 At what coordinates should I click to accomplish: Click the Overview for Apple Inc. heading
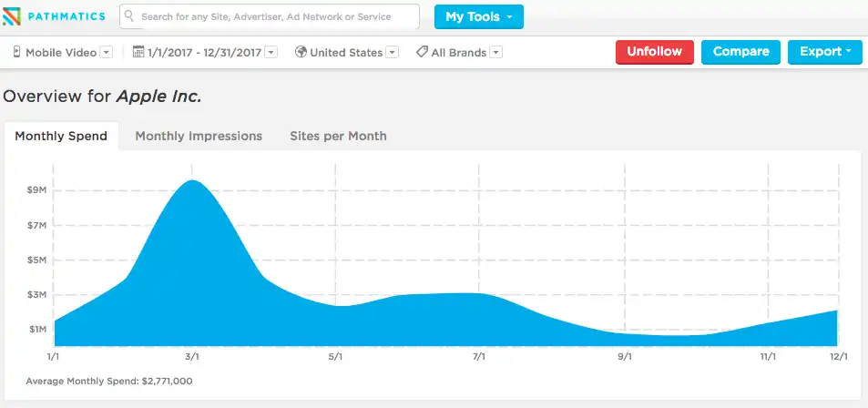102,97
